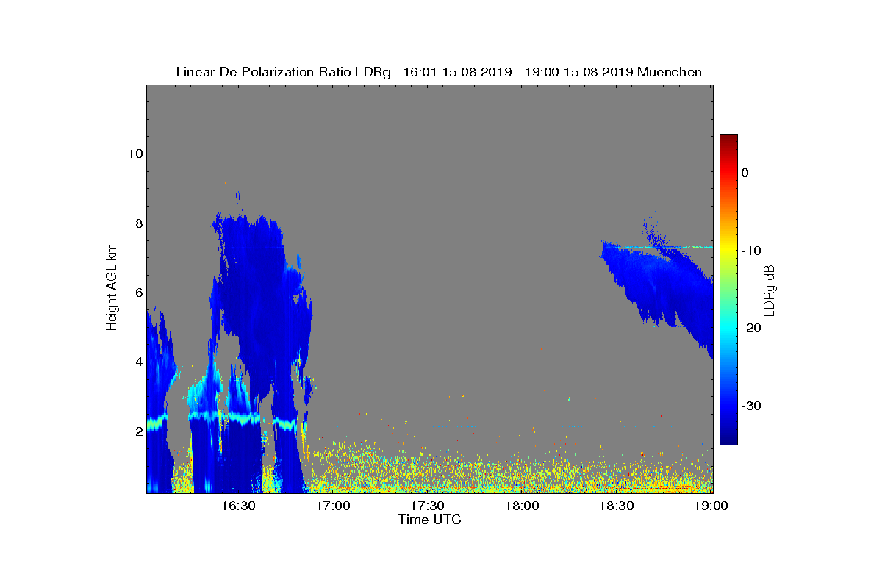Screen dimensions: 882x588
Task: Click the 'Time UTC' axis title
Action: [x=430, y=520]
